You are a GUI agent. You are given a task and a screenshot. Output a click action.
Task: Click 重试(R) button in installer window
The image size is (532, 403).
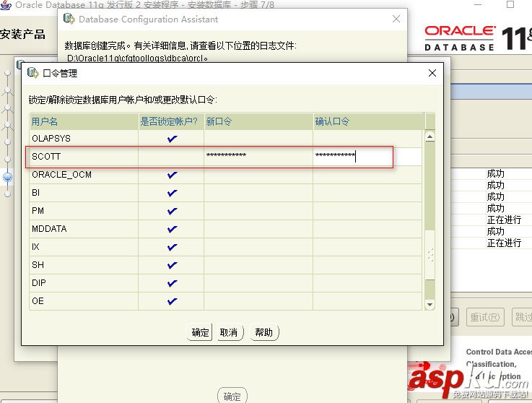tap(485, 317)
